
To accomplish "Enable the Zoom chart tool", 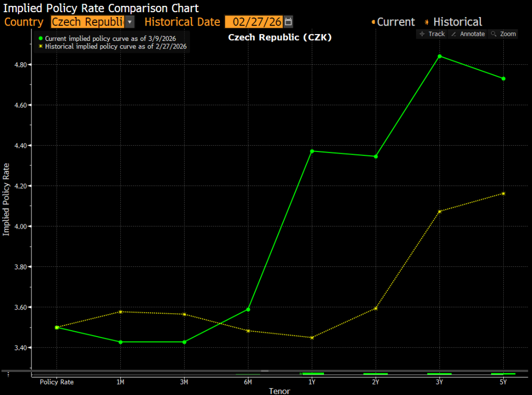I will pyautogui.click(x=503, y=34).
